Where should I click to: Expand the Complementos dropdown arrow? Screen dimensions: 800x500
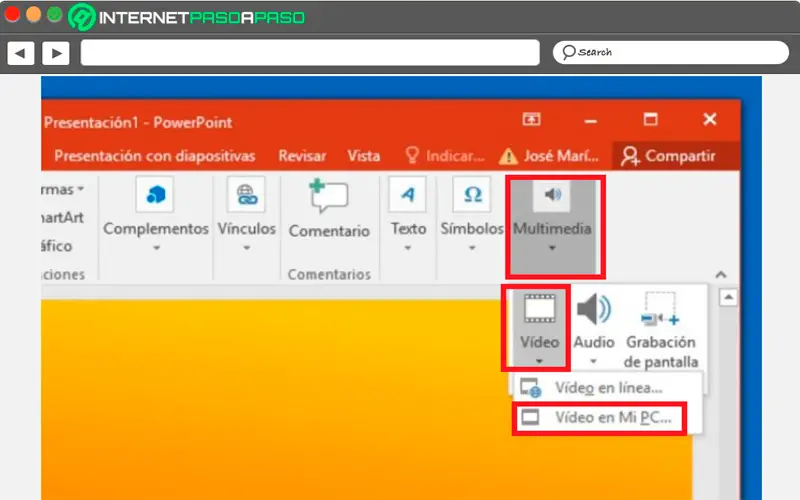[x=157, y=248]
